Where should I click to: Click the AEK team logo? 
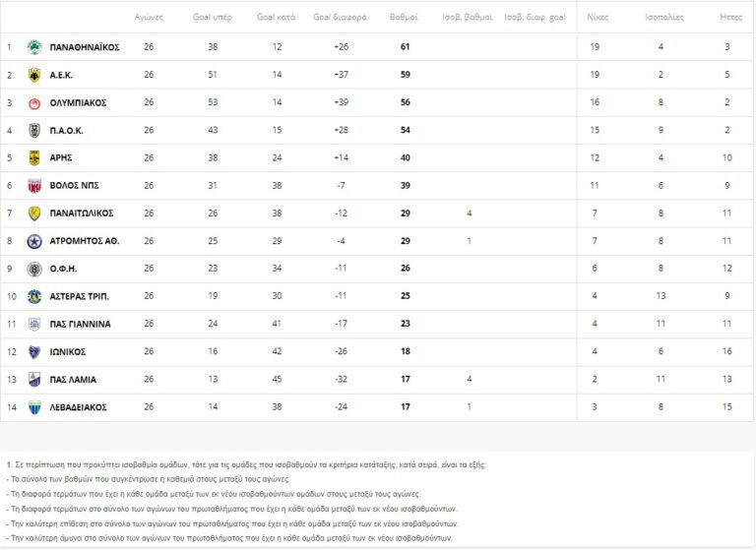pyautogui.click(x=34, y=75)
